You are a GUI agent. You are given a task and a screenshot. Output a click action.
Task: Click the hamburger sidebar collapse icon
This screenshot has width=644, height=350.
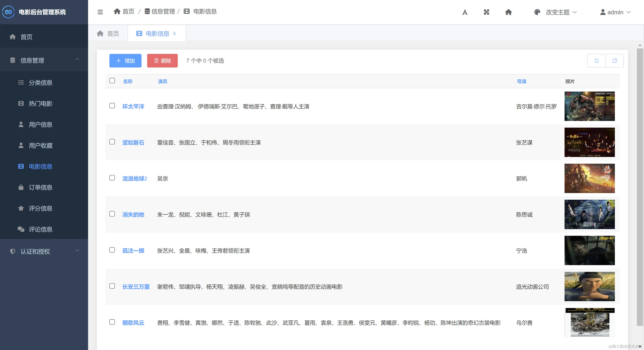pos(100,12)
